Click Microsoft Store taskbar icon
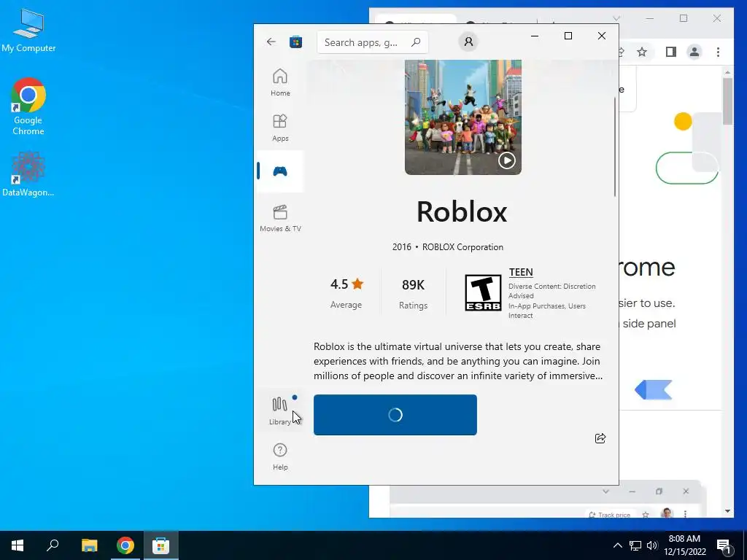The width and height of the screenshot is (747, 560). (161, 545)
